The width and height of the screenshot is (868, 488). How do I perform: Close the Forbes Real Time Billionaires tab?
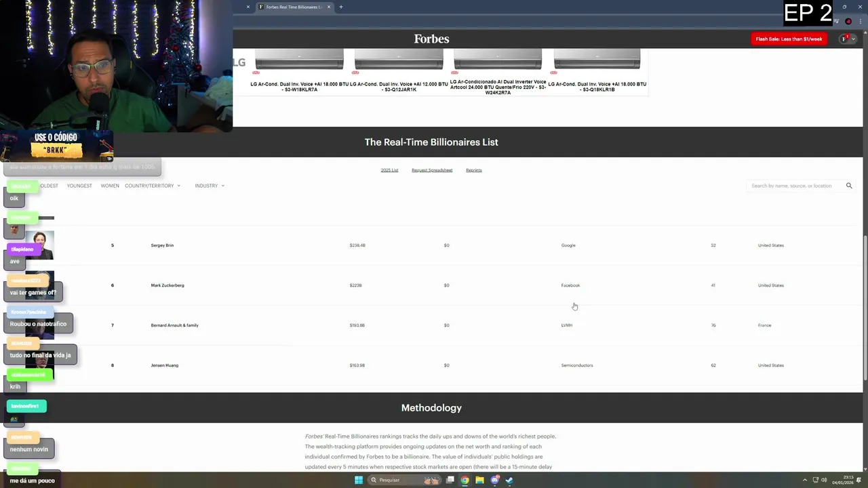tap(329, 7)
